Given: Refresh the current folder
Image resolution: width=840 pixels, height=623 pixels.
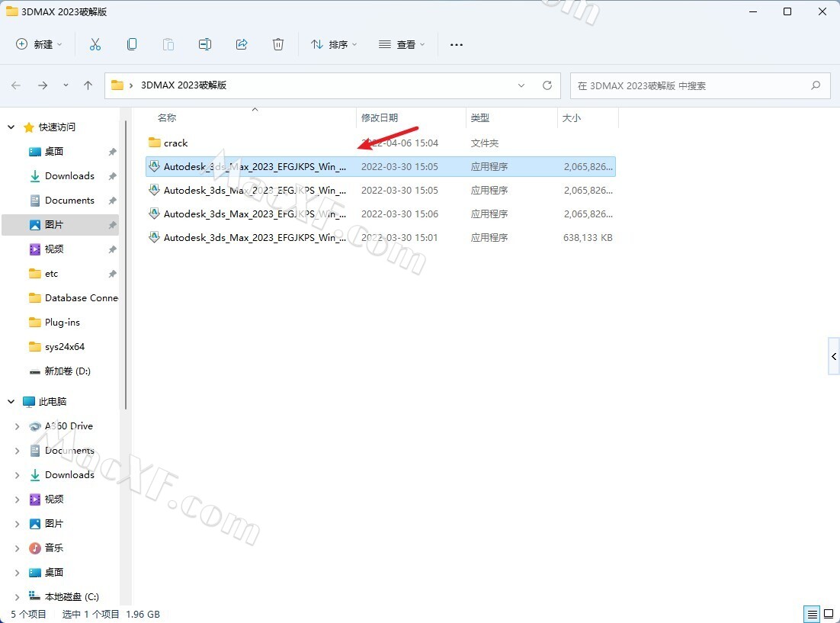Looking at the screenshot, I should coord(547,85).
